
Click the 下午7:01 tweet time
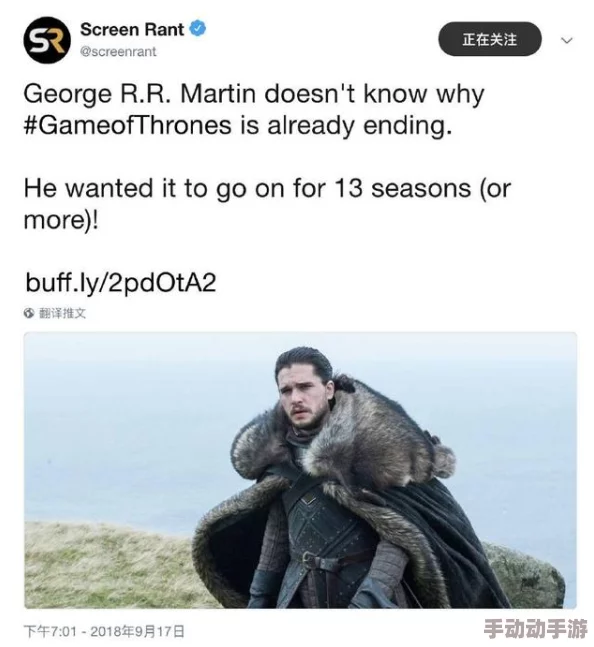click(x=50, y=631)
